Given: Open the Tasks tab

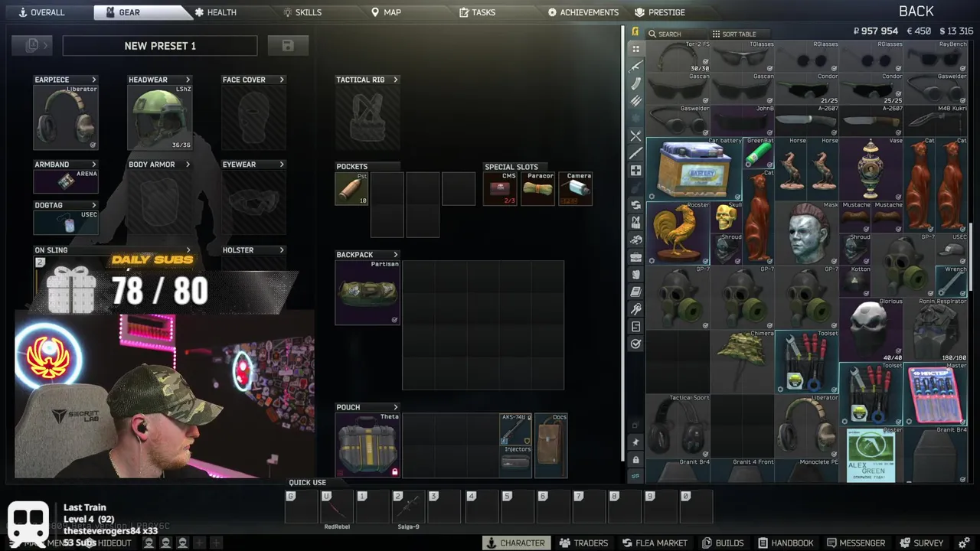Looking at the screenshot, I should 478,12.
